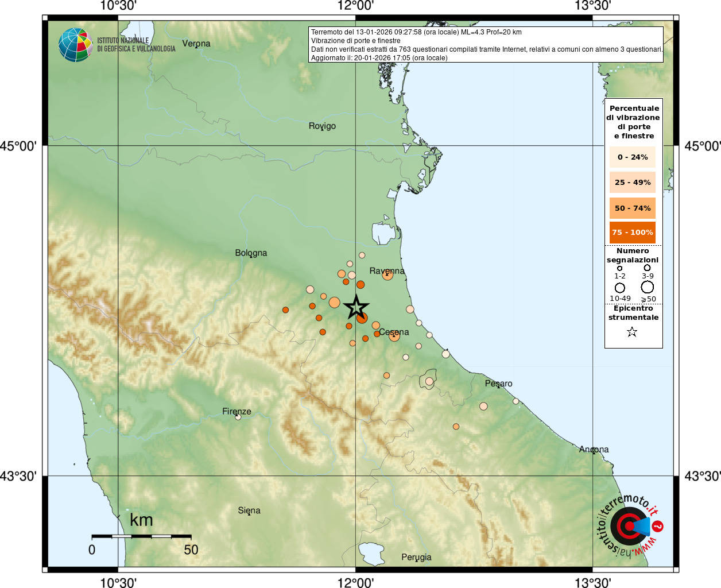Click the epicenter star on the map
Screen dimensions: 721x588
356,307
